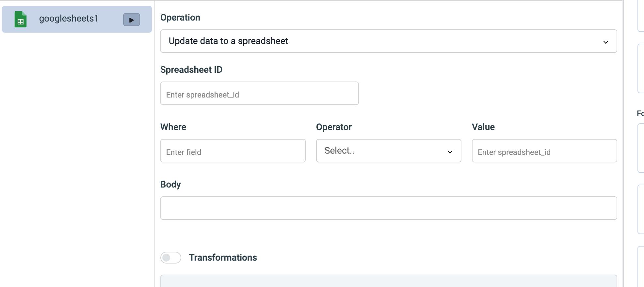Click the Value input for spreadsheet_id
Viewport: 644px width, 287px height.
tap(544, 151)
